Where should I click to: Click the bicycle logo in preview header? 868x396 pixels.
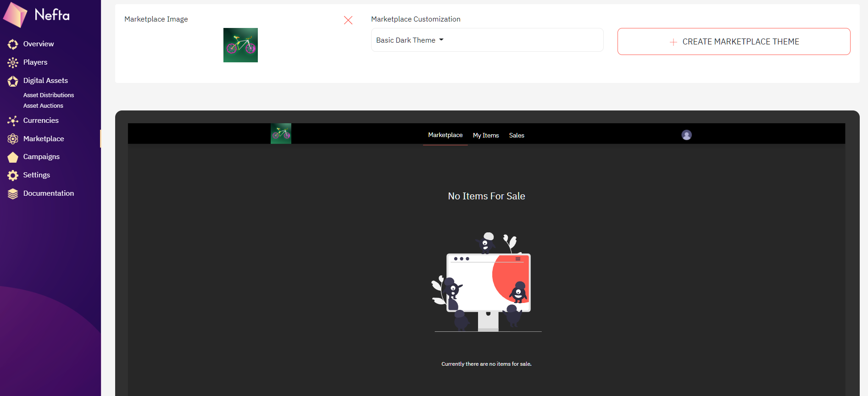281,133
